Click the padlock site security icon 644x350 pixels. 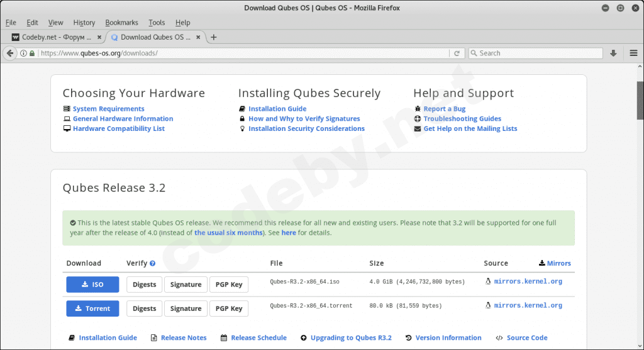[x=32, y=54]
